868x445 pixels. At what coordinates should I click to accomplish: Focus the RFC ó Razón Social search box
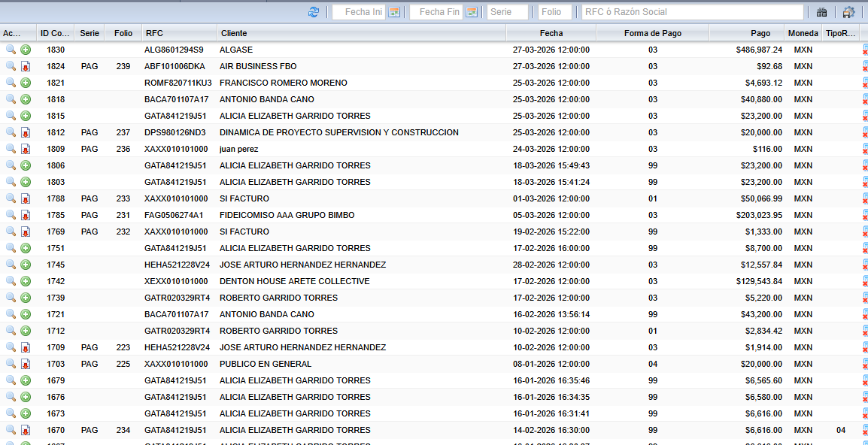[x=692, y=12]
